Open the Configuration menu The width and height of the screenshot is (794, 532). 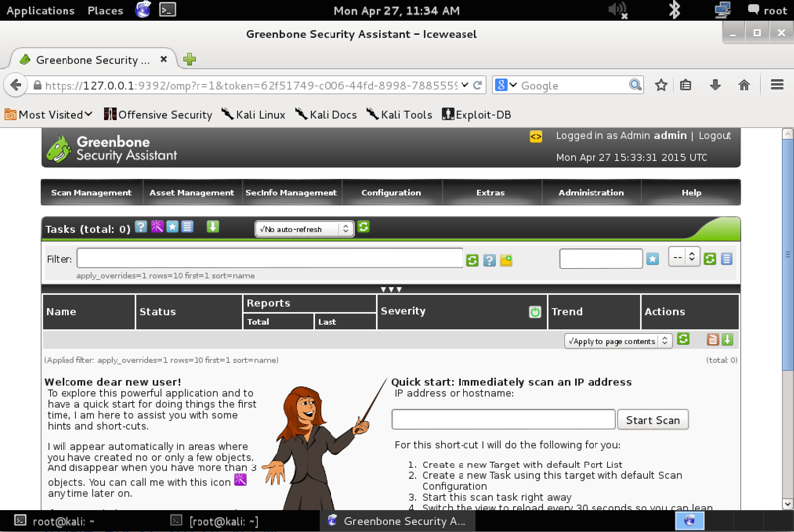click(x=391, y=193)
